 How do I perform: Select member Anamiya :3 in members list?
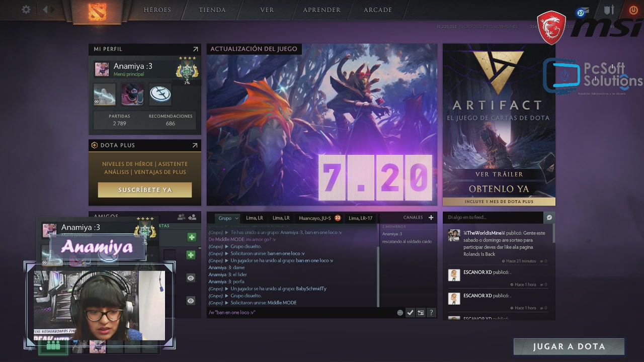392,234
